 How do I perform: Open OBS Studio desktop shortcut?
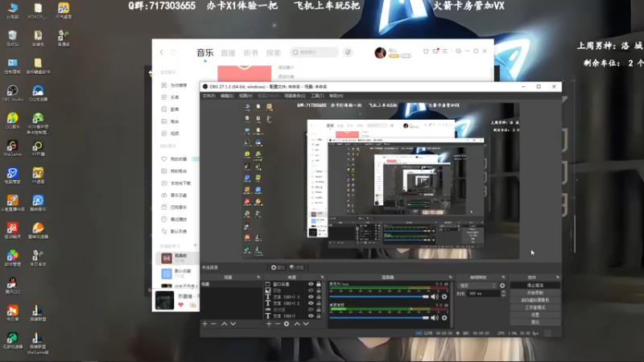(12, 93)
